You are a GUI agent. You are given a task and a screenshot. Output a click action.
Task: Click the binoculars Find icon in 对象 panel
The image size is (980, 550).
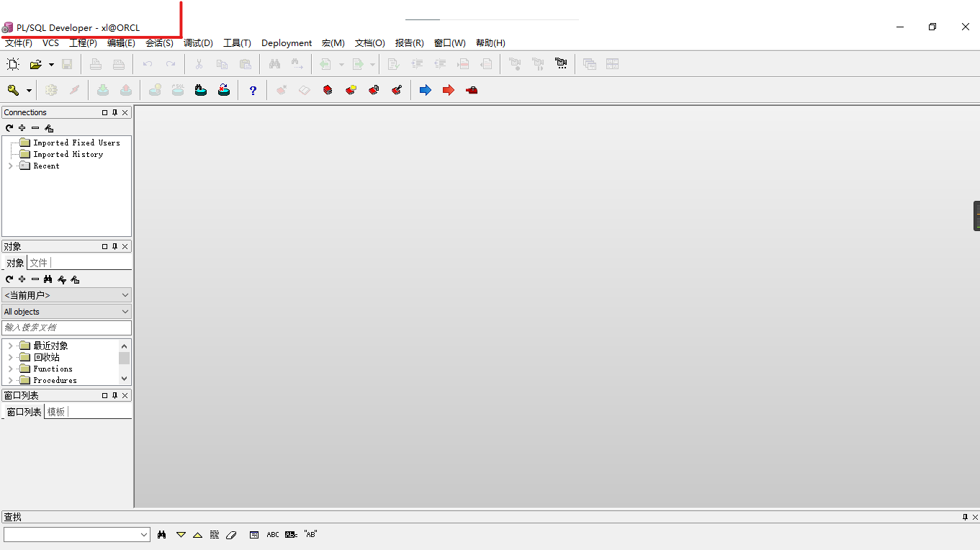point(48,279)
